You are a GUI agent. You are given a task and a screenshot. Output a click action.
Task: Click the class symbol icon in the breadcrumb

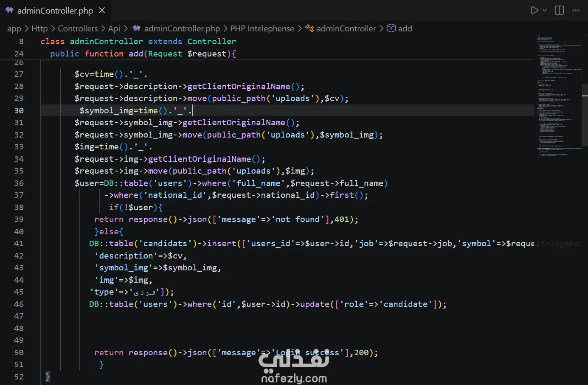pyautogui.click(x=309, y=28)
